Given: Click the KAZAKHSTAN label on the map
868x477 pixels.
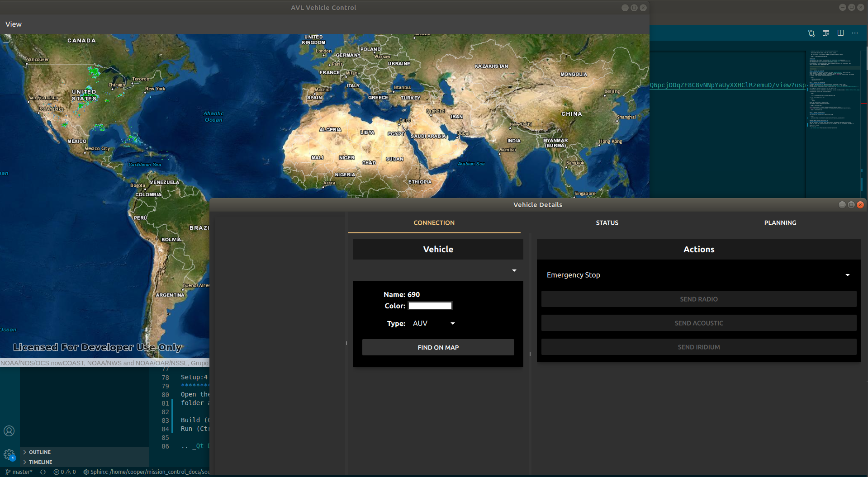Looking at the screenshot, I should coord(491,66).
